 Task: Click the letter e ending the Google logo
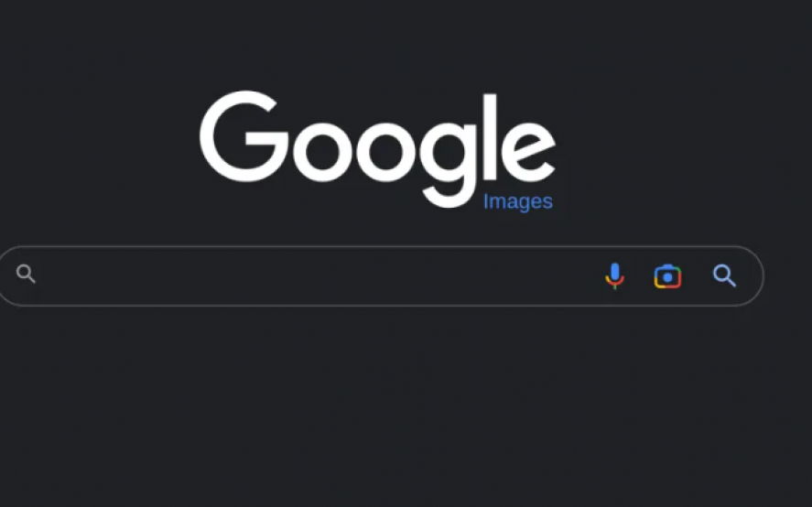click(x=528, y=151)
